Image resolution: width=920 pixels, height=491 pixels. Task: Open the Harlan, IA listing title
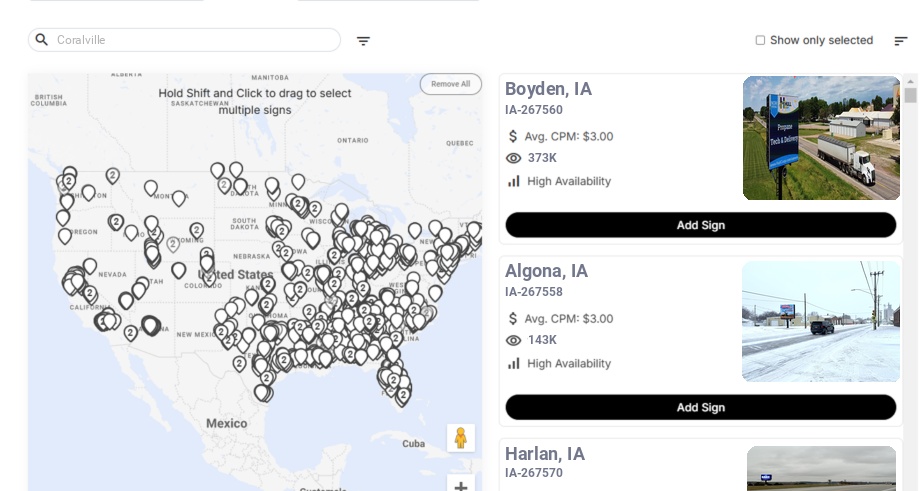[x=545, y=454]
